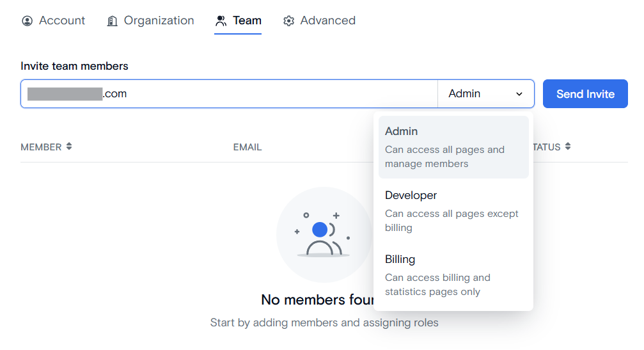Click the chevron in the role selector
Image resolution: width=644 pixels, height=350 pixels.
(x=519, y=94)
